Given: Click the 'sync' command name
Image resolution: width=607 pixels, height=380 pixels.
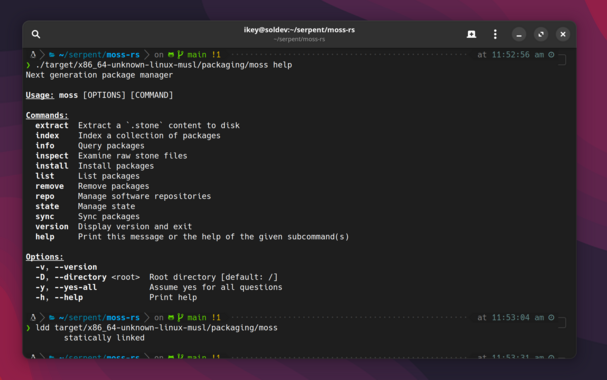Looking at the screenshot, I should click(45, 216).
